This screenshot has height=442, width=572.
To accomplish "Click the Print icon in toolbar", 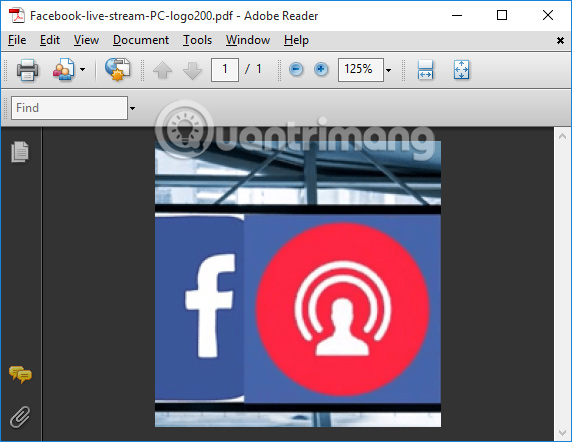I will tap(27, 70).
